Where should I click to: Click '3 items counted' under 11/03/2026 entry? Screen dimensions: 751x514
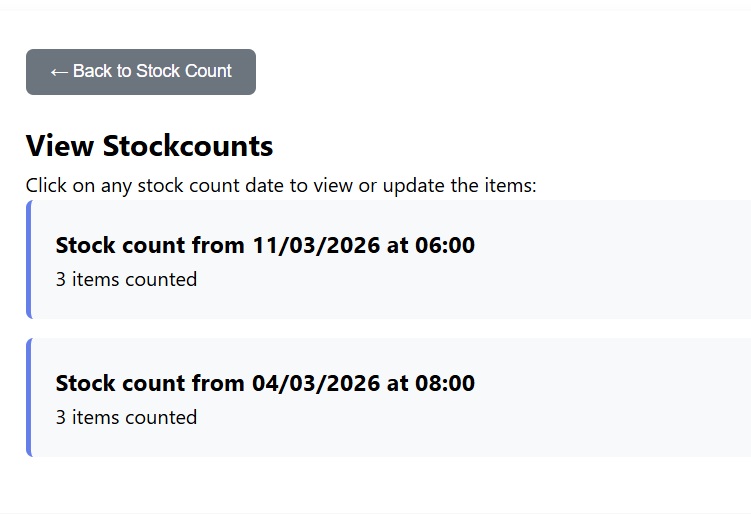pos(126,280)
